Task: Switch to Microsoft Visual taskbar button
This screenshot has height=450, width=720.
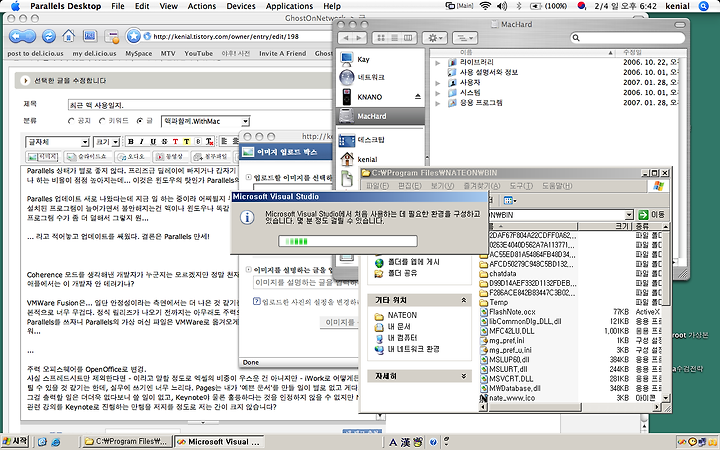Action: coord(219,442)
